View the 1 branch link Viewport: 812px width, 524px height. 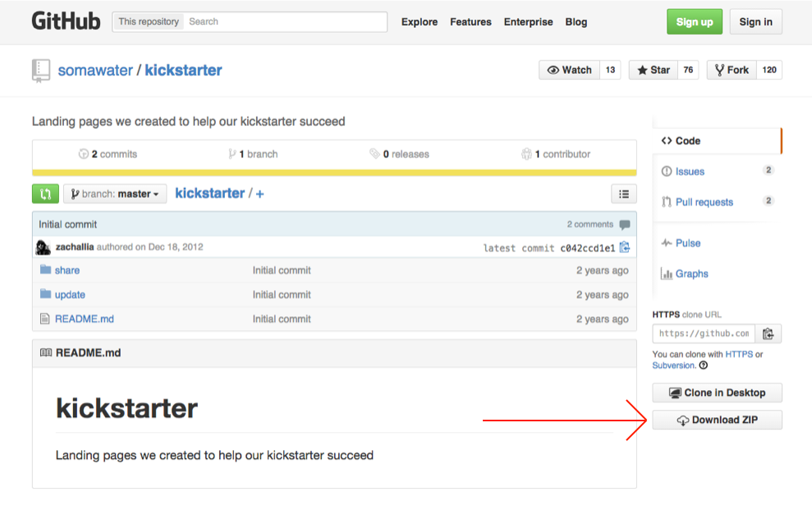click(253, 154)
